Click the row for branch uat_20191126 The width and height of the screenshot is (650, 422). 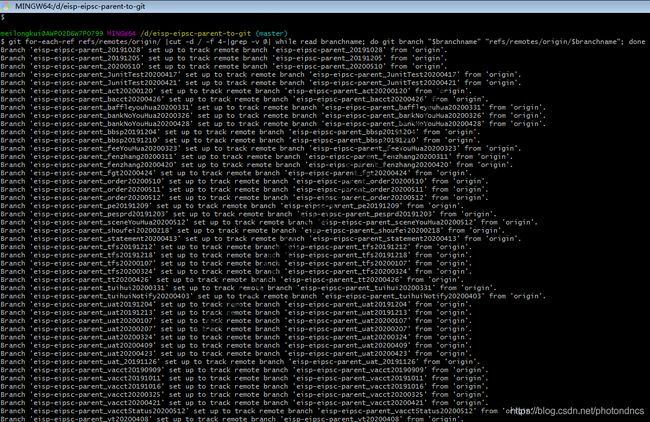coord(240,362)
